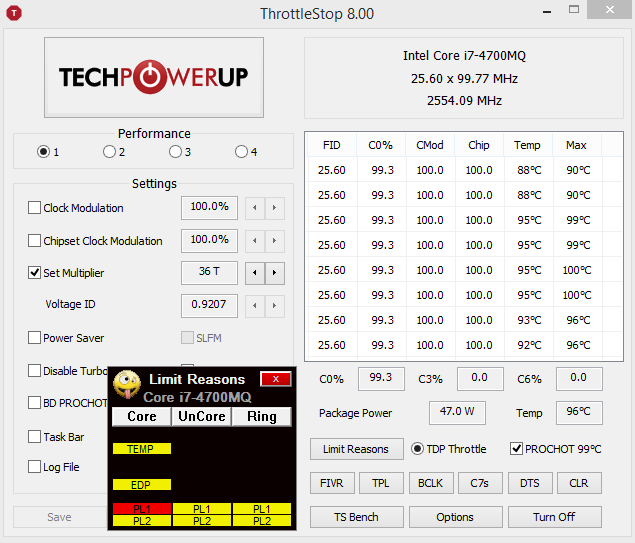635x543 pixels.
Task: Click the C0% column header in table
Action: pyautogui.click(x=381, y=145)
